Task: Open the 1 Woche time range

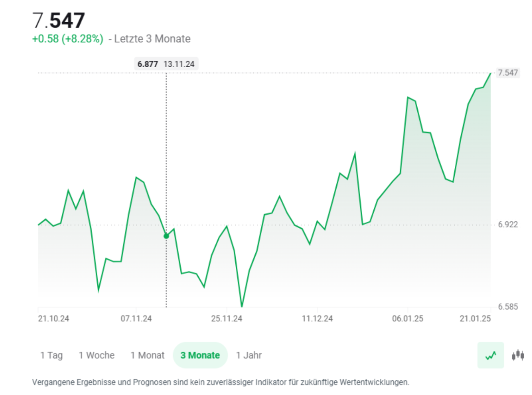Action: click(96, 355)
